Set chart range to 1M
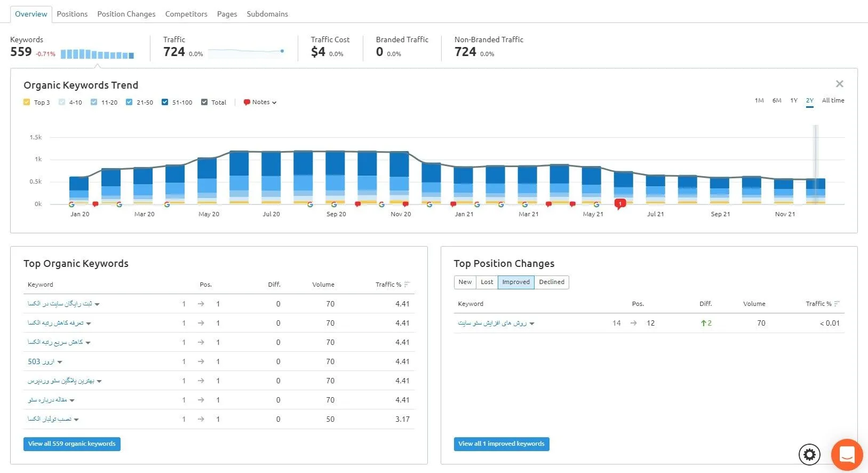Image resolution: width=868 pixels, height=473 pixels. point(759,100)
